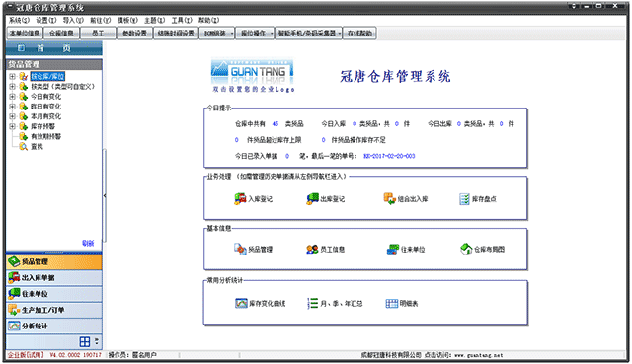Click the 参数设置 toolbar button
The image size is (632, 364).
(x=134, y=33)
